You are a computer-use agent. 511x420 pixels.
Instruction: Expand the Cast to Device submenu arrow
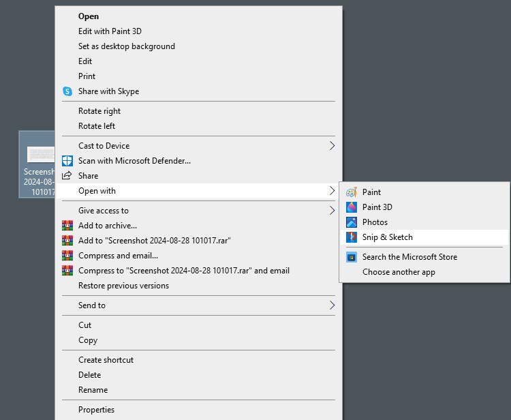click(x=332, y=146)
